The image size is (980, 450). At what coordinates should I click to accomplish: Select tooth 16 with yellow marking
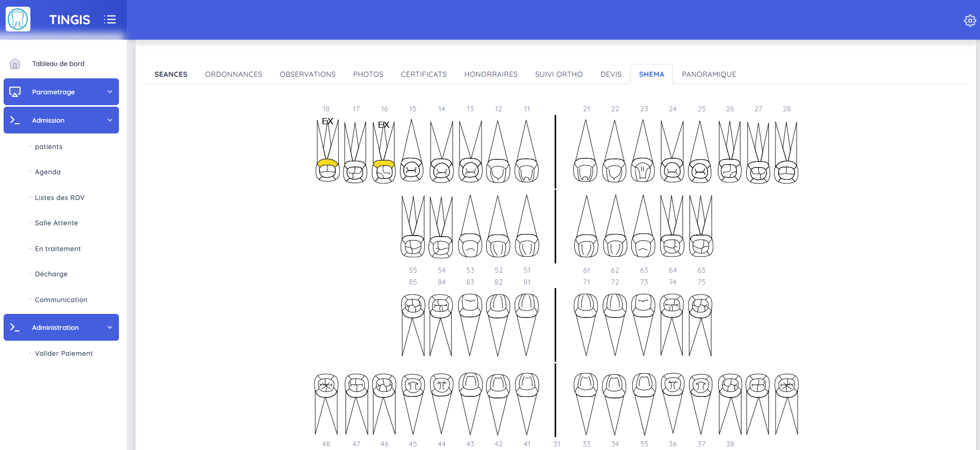click(384, 153)
